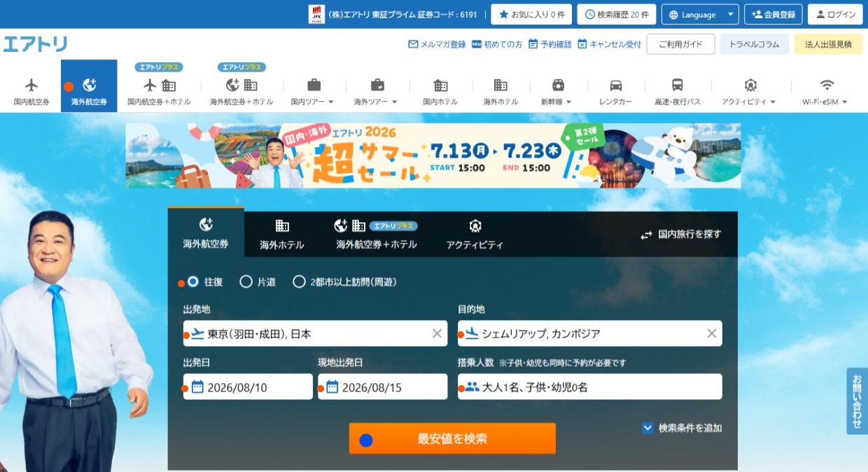
Task: Switch to the アクティビティ search tab
Action: [x=475, y=234]
